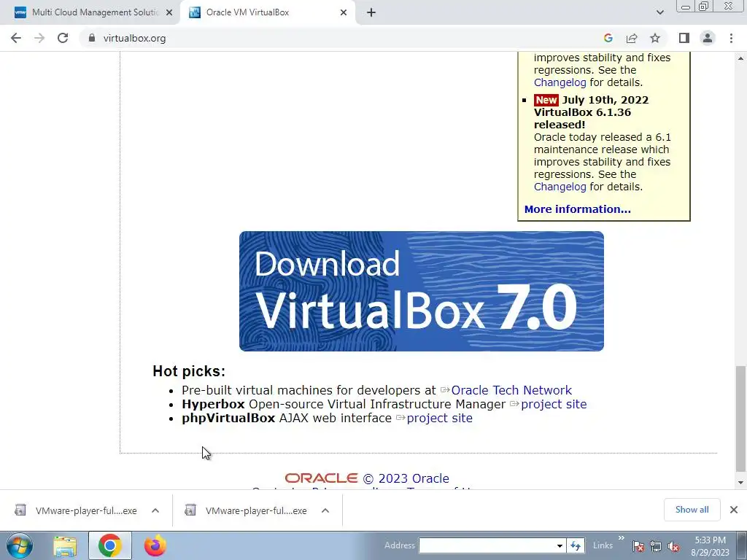
Task: Click the muted volume tray icon
Action: pyautogui.click(x=673, y=546)
